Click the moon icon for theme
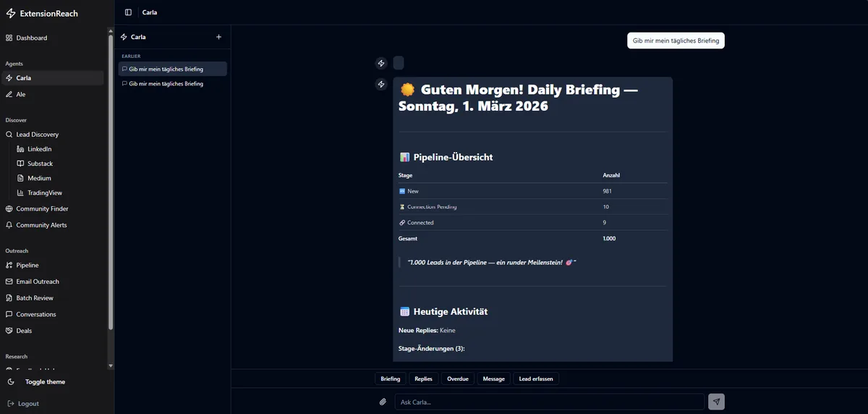868x414 pixels. pos(11,381)
